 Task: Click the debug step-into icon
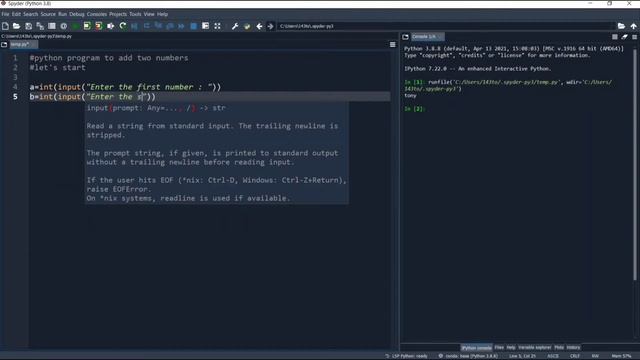pos(158,26)
